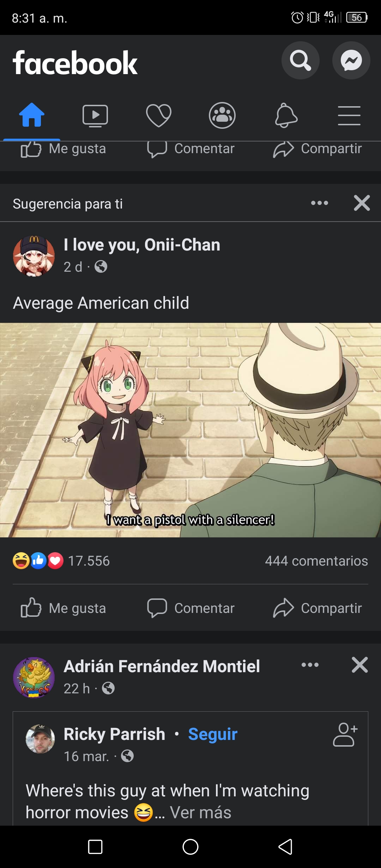
Task: Open I love you, Onii-Chan page
Action: pos(142,245)
